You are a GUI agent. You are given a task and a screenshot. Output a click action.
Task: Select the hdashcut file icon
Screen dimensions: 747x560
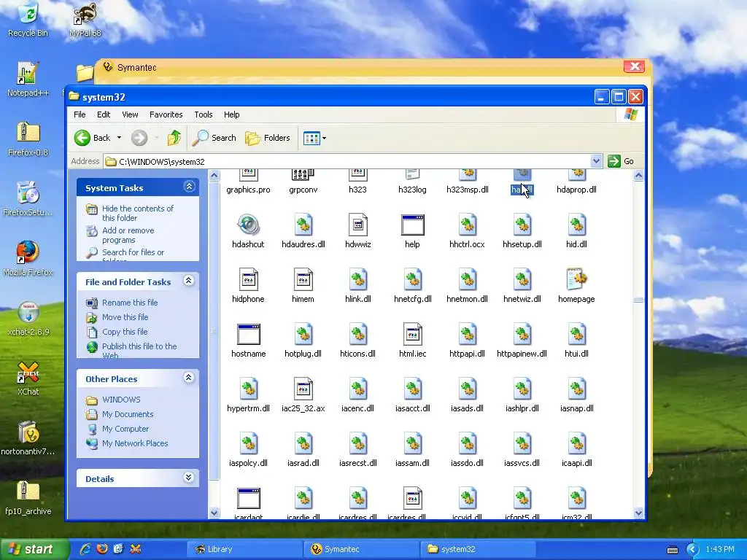(x=248, y=225)
